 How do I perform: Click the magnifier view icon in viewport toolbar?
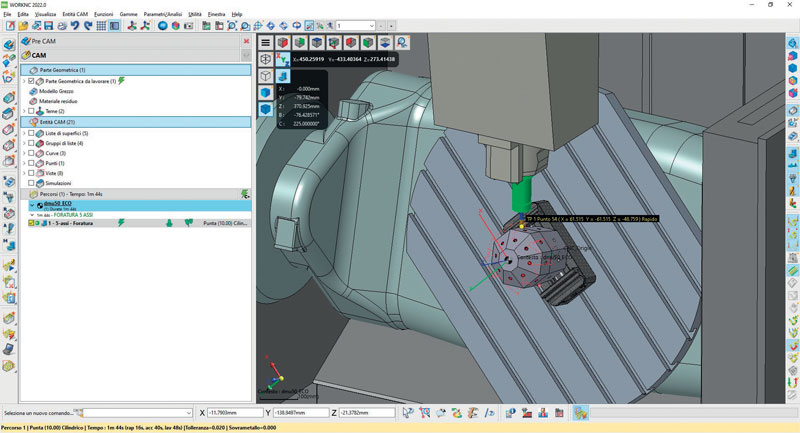click(402, 43)
